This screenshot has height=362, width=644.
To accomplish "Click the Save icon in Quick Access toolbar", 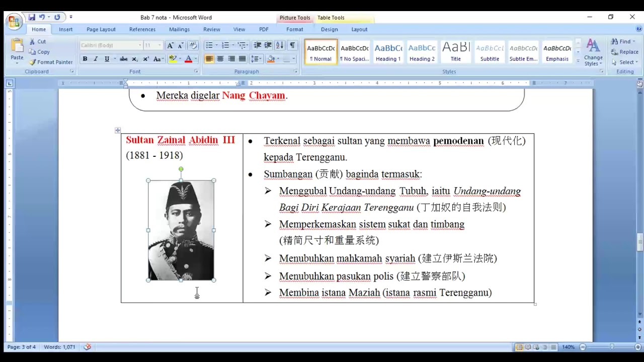I will (32, 17).
